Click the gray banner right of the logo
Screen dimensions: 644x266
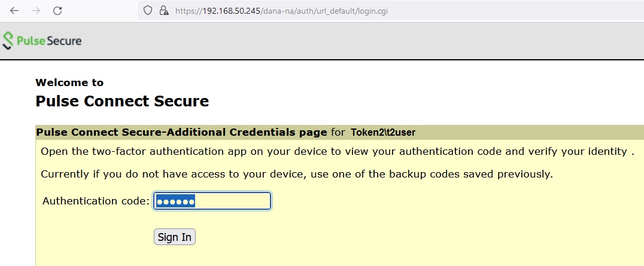coord(362,41)
